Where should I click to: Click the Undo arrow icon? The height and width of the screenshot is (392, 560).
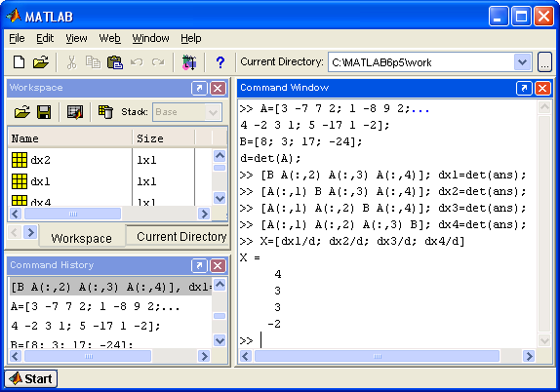[137, 62]
